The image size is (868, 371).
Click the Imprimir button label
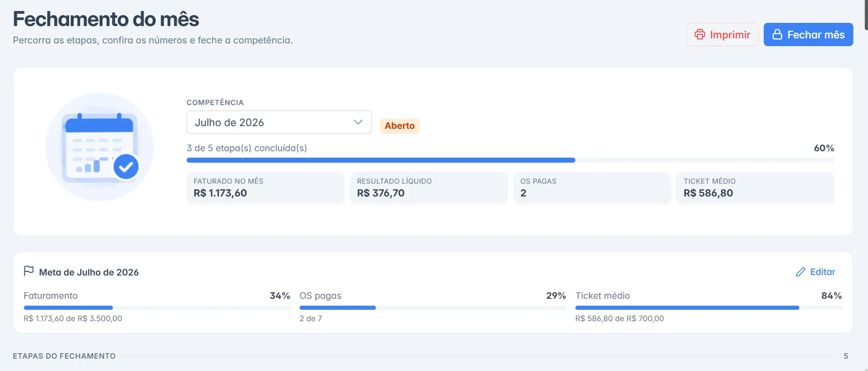point(730,35)
